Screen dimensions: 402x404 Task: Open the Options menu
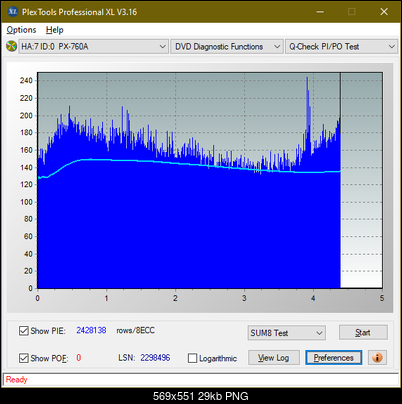21,30
